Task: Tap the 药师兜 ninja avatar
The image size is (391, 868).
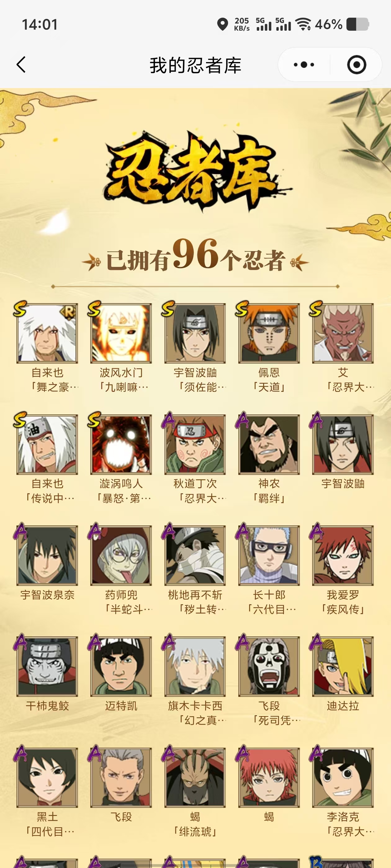Action: click(121, 555)
